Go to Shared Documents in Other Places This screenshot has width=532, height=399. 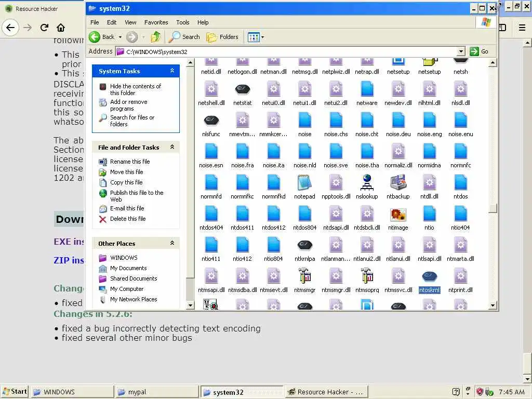click(134, 278)
